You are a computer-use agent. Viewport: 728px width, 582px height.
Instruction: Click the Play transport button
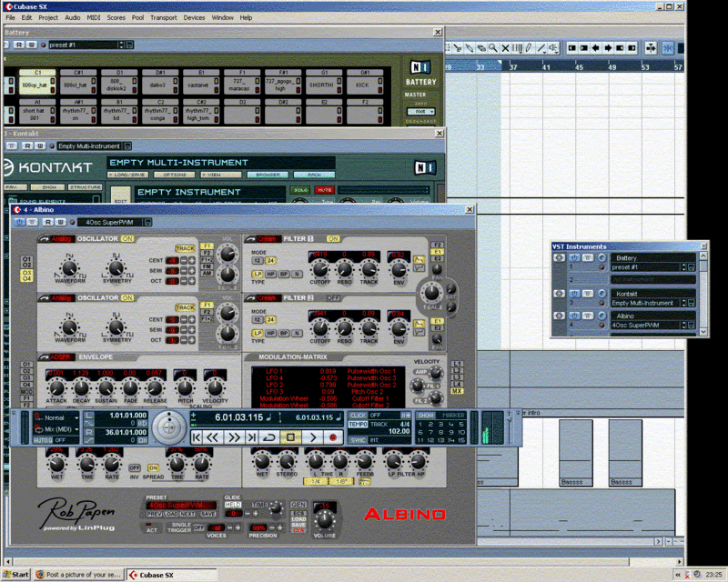[x=313, y=437]
